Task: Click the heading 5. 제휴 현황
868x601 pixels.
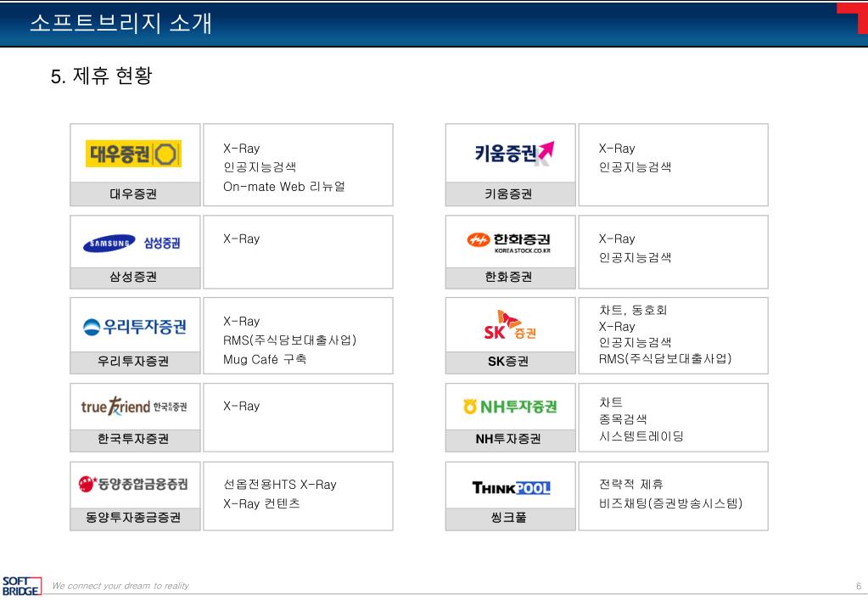Action: pyautogui.click(x=101, y=76)
